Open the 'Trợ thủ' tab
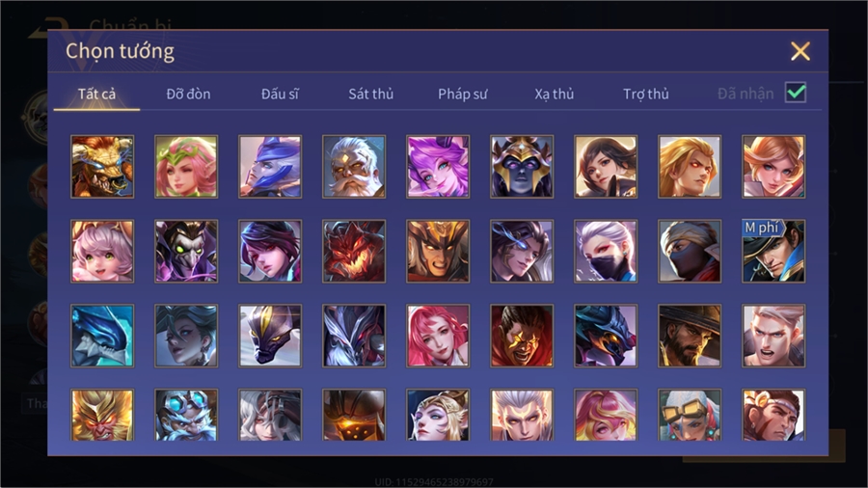The width and height of the screenshot is (868, 488). 646,95
